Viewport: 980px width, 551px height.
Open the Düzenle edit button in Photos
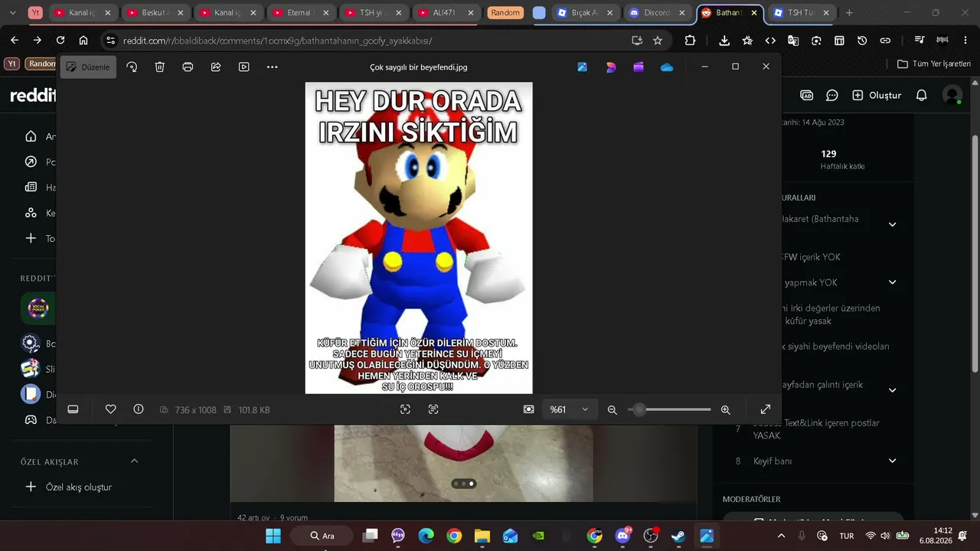[x=89, y=67]
